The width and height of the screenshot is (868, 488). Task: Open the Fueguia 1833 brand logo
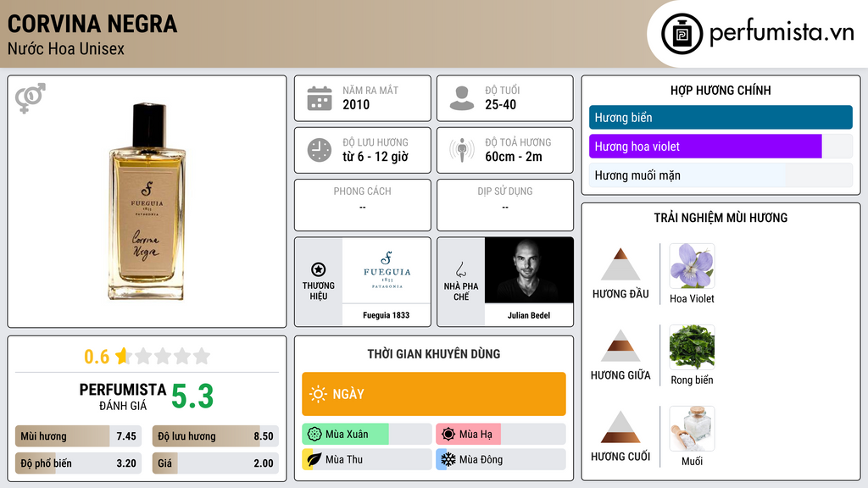387,270
